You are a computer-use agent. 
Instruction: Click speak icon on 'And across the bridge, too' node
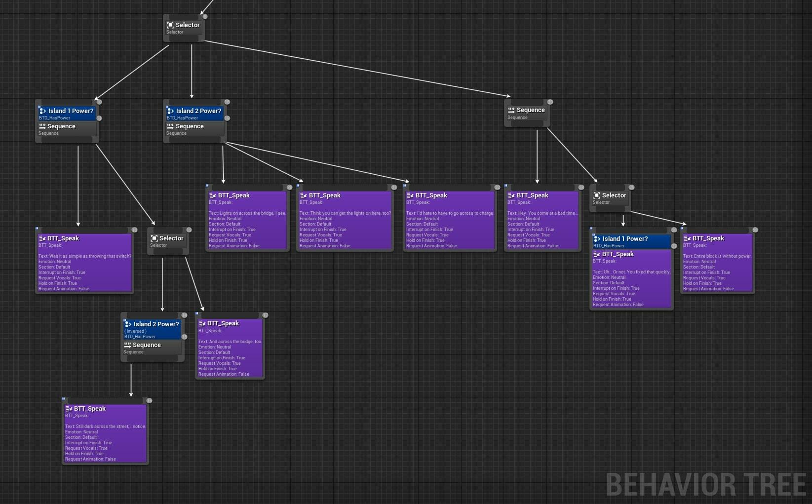(x=202, y=323)
